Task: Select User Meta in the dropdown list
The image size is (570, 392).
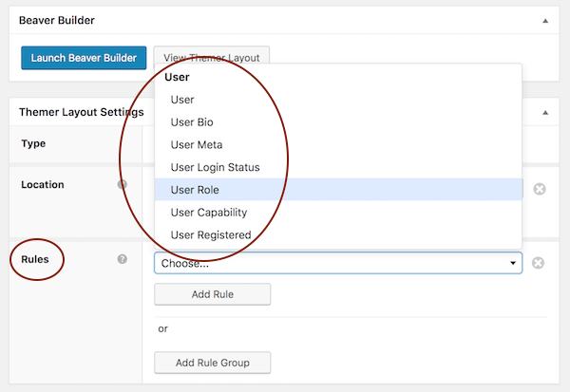Action: tap(196, 145)
